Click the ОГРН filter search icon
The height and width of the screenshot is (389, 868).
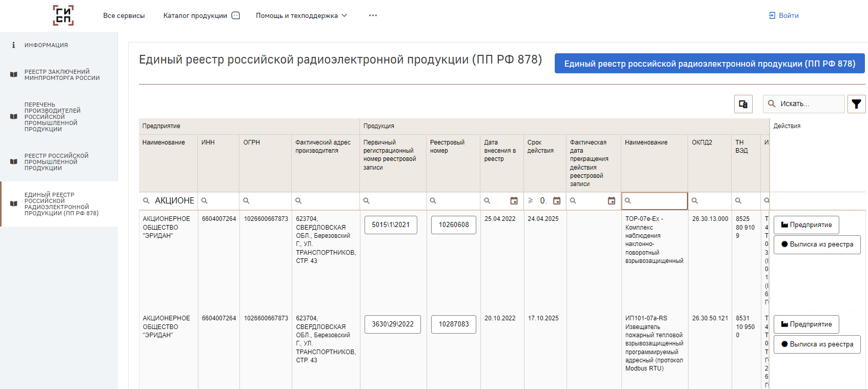point(246,201)
